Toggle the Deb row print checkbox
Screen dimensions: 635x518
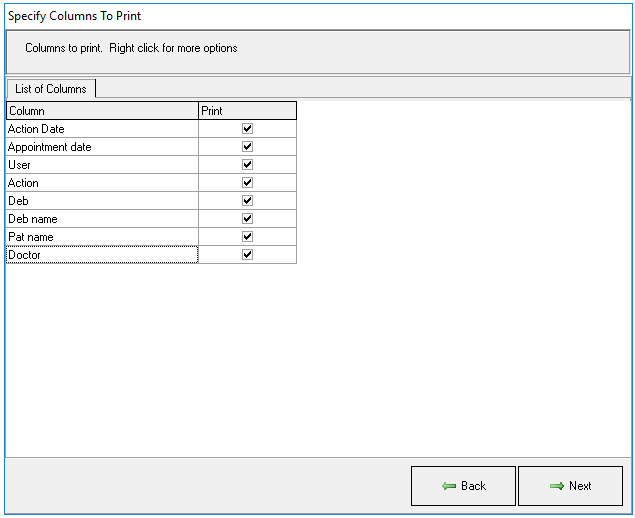coord(248,201)
